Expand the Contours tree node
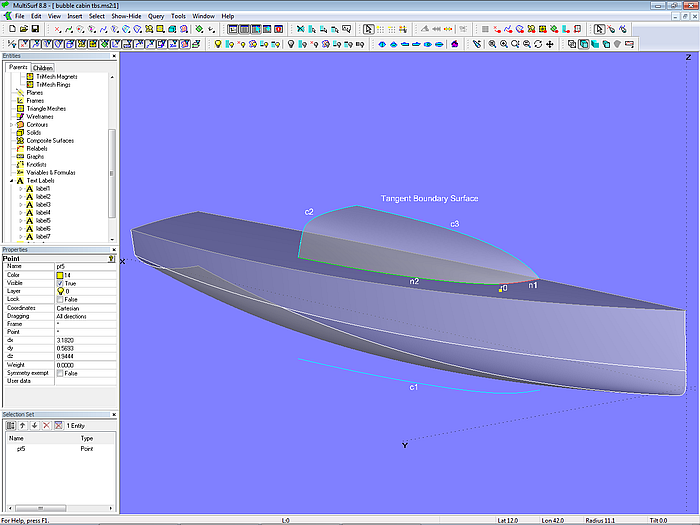 click(x=9, y=124)
